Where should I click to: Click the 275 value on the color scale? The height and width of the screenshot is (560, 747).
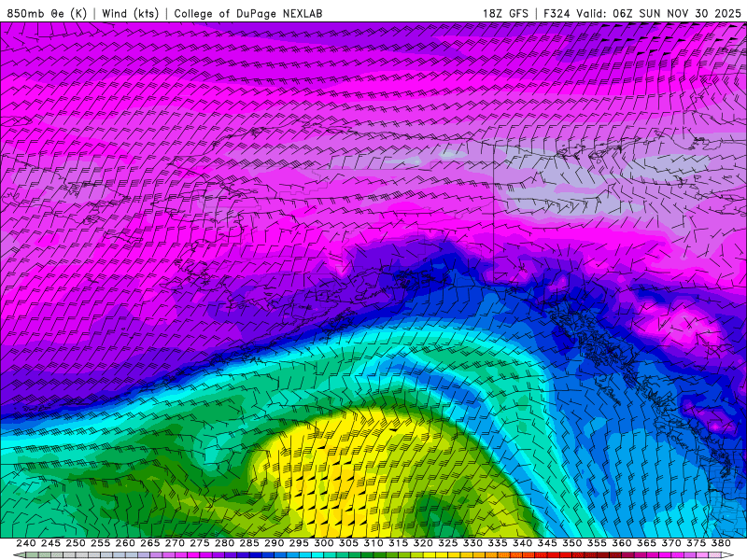point(199,543)
